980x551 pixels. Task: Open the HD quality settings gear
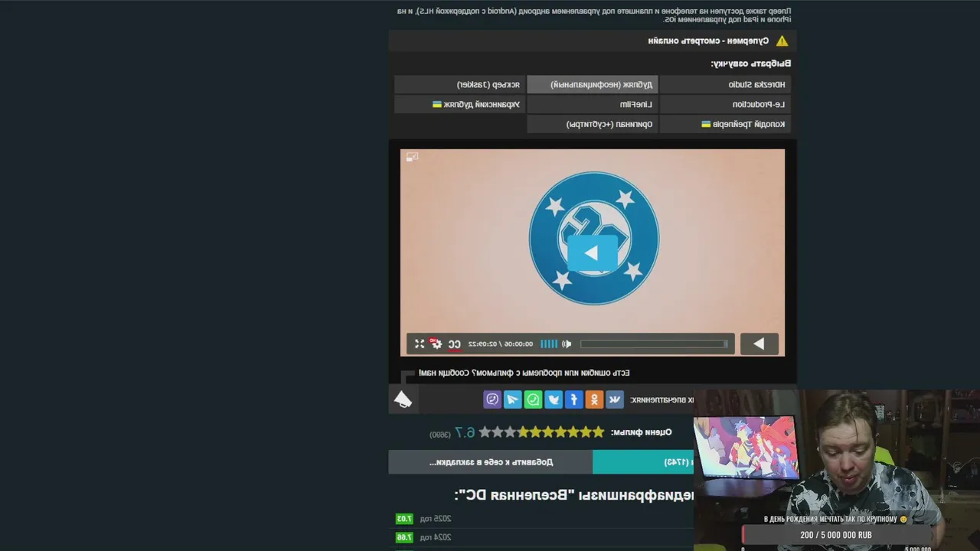[436, 344]
